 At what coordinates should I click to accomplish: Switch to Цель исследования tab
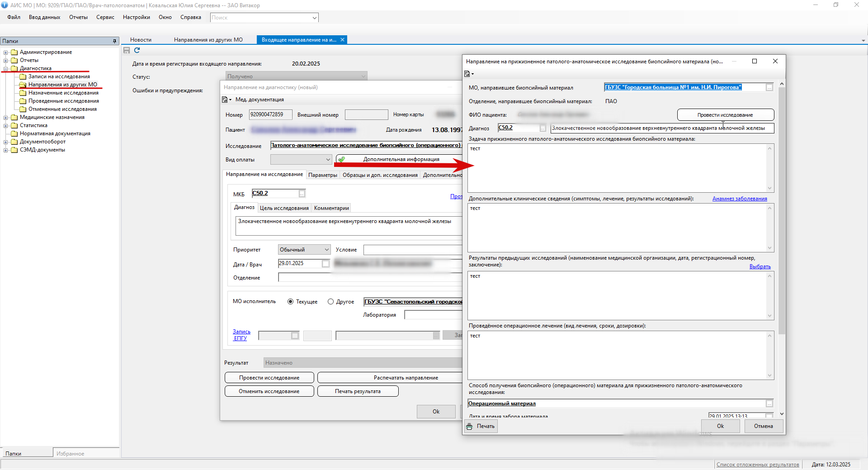pyautogui.click(x=284, y=208)
